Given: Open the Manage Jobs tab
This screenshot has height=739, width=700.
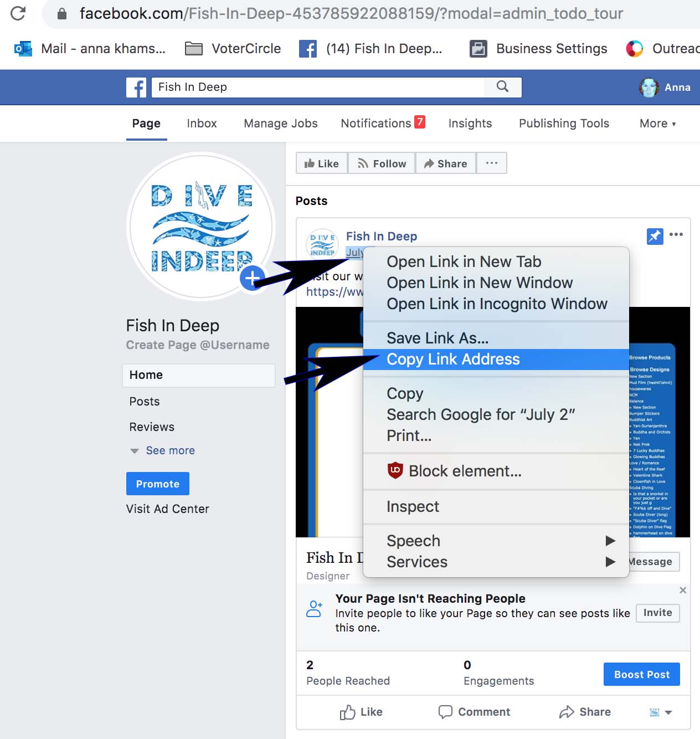Looking at the screenshot, I should (x=281, y=124).
